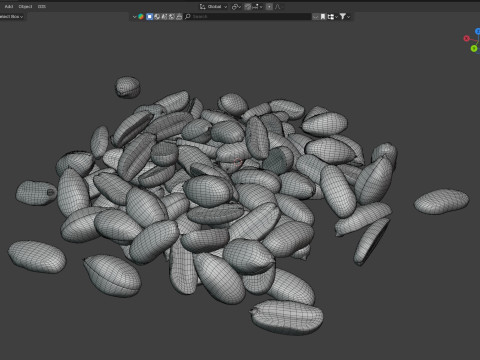
Task: Toggle snapping magnet icon
Action: tap(248, 7)
